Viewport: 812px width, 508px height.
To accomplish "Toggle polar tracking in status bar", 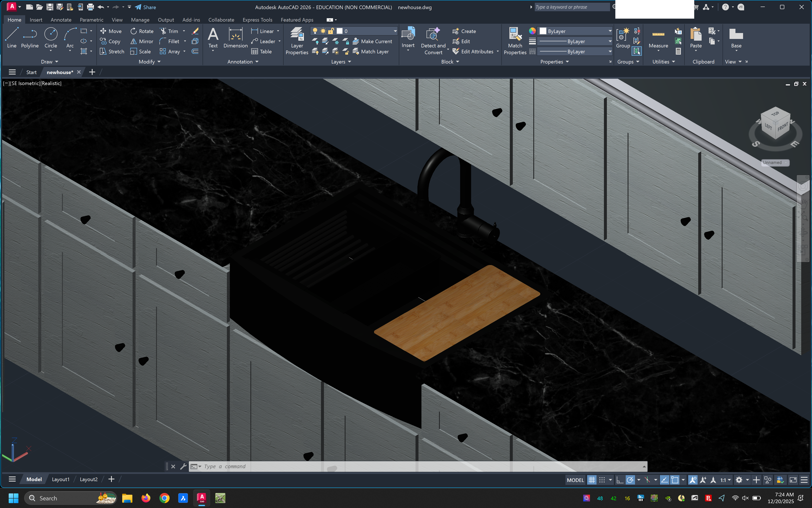I will click(630, 480).
